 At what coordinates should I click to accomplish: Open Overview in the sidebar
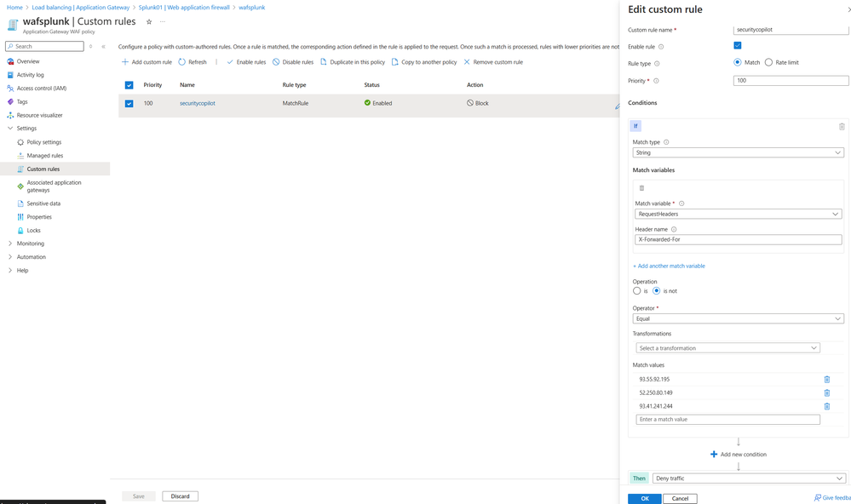[x=27, y=61]
